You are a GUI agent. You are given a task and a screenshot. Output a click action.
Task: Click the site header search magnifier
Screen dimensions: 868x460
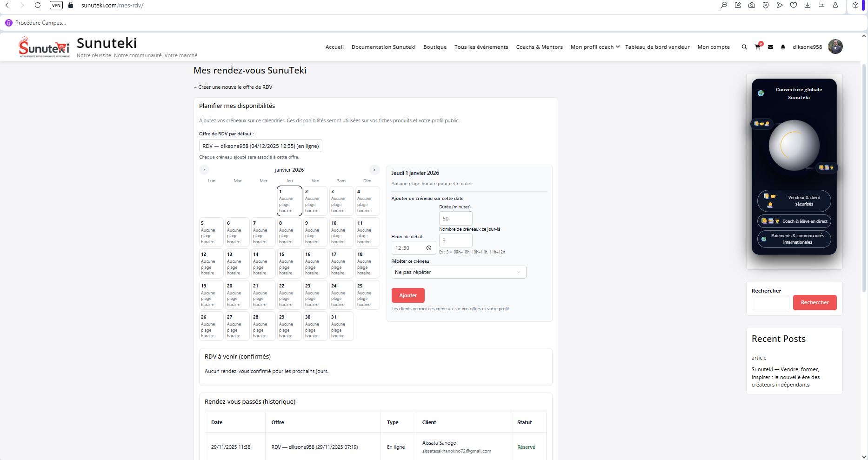pos(744,47)
